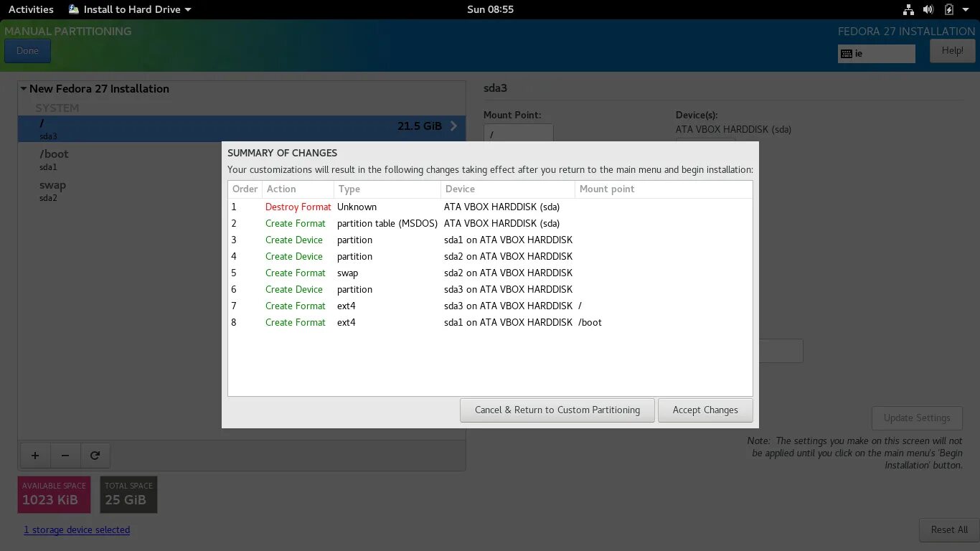Open the Help! panel
Screen dimensions: 980x551
tap(952, 50)
